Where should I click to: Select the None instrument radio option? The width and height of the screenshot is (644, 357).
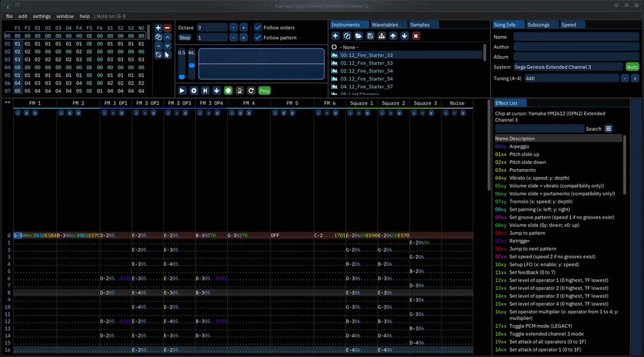point(334,47)
